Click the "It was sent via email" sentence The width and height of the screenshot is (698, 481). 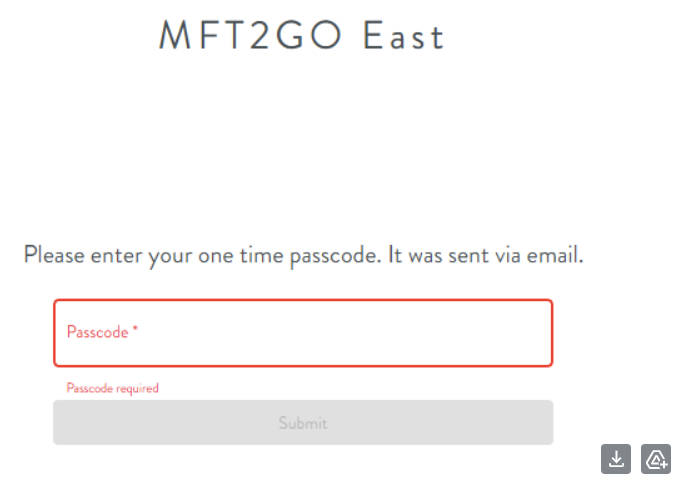click(x=486, y=255)
